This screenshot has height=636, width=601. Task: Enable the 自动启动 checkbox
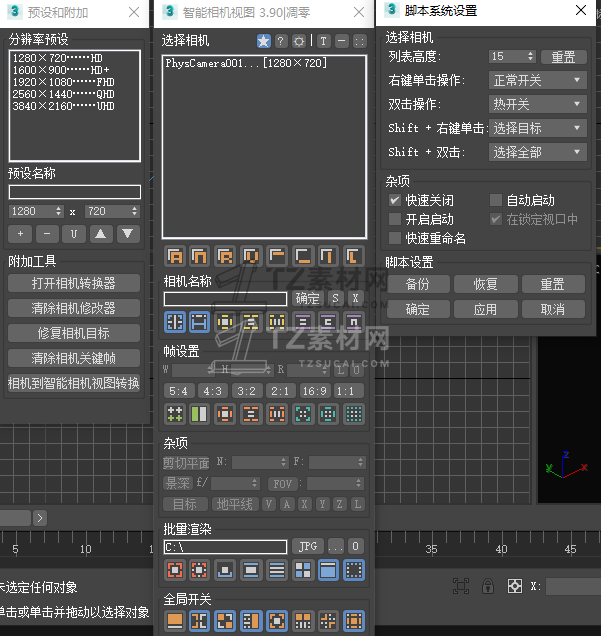click(x=496, y=200)
